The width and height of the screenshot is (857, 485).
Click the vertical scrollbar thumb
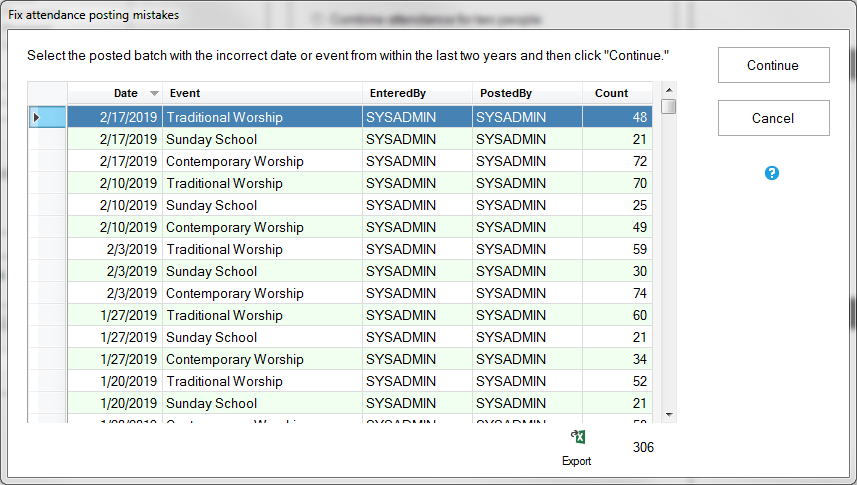[669, 107]
